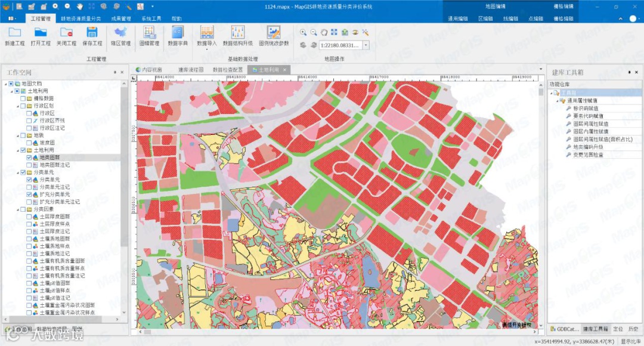This screenshot has width=644, height=346.
Task: Click the eye preview icon in ribbon
Action: [355, 32]
